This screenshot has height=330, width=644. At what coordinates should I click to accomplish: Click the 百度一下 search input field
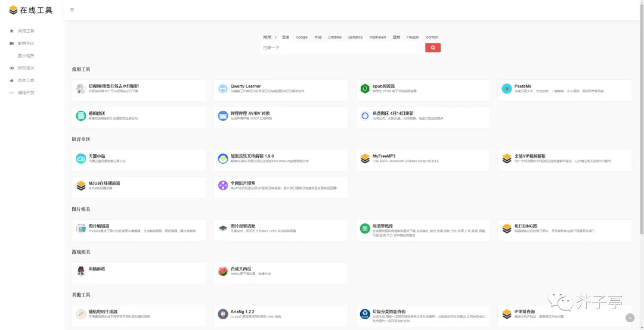coord(343,48)
